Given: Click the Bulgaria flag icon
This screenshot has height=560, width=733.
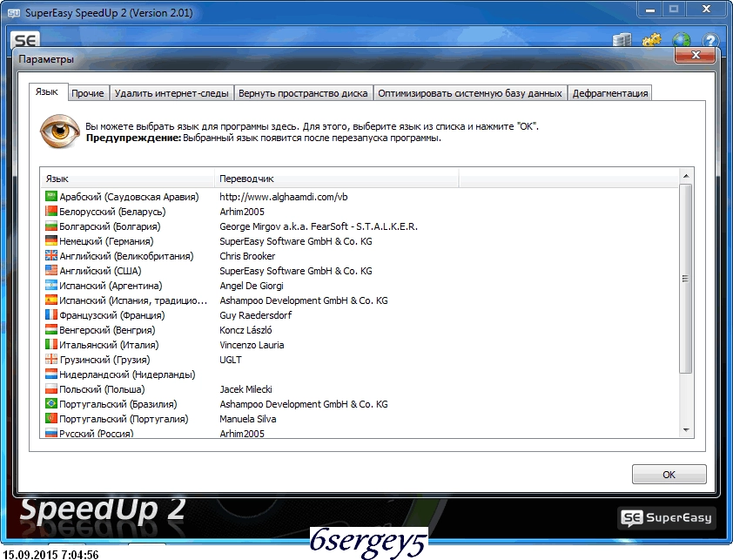Looking at the screenshot, I should click(x=51, y=226).
